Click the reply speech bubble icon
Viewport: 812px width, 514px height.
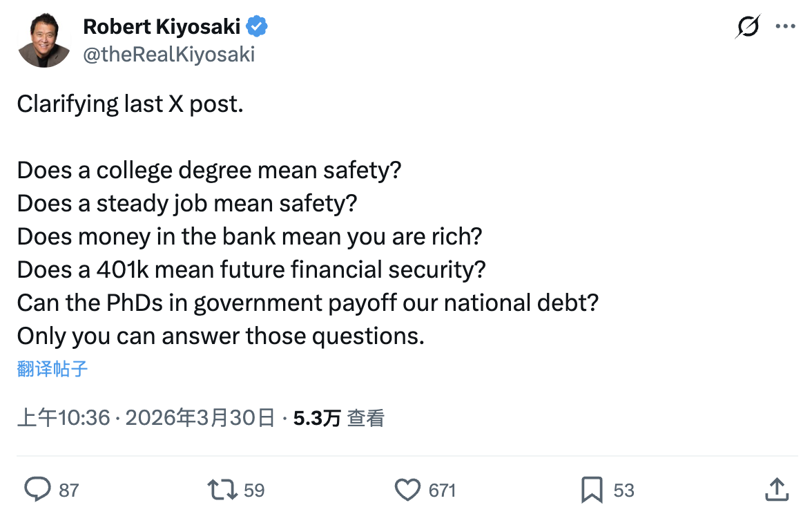point(38,490)
